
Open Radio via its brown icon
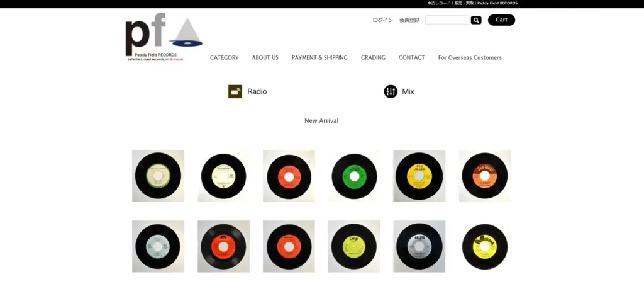[235, 91]
